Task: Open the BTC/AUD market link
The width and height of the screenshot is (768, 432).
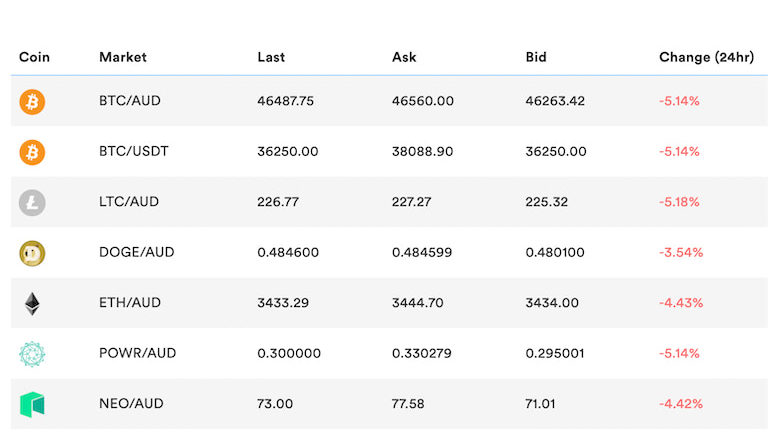Action: tap(129, 101)
